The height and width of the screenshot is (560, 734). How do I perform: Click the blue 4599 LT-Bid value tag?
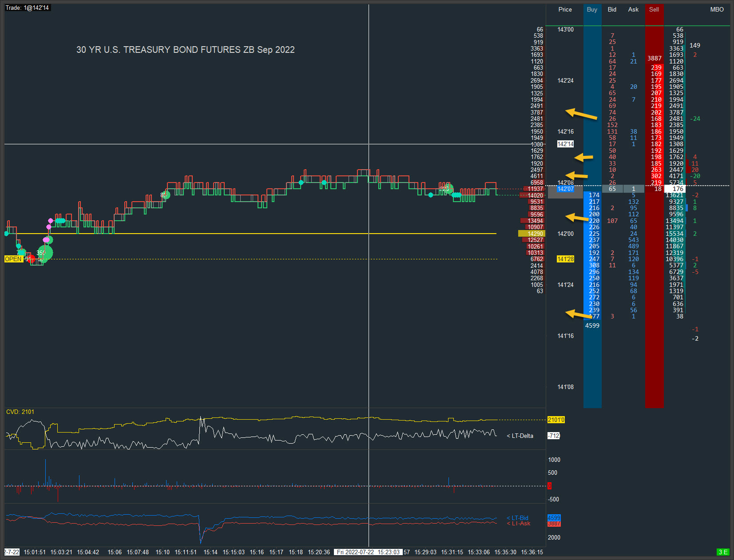tap(554, 518)
